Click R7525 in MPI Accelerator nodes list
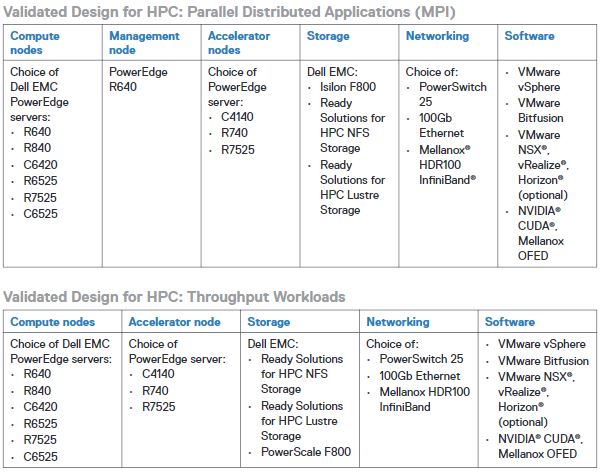 click(238, 150)
